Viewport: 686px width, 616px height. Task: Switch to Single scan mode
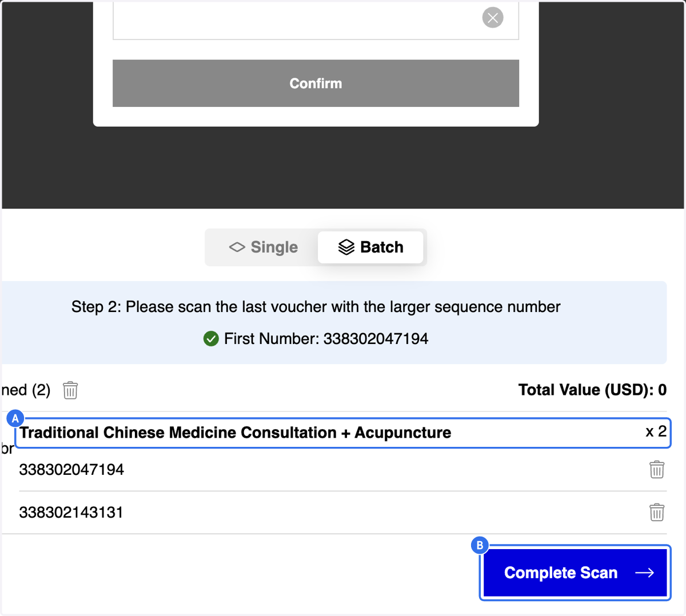pyautogui.click(x=264, y=247)
